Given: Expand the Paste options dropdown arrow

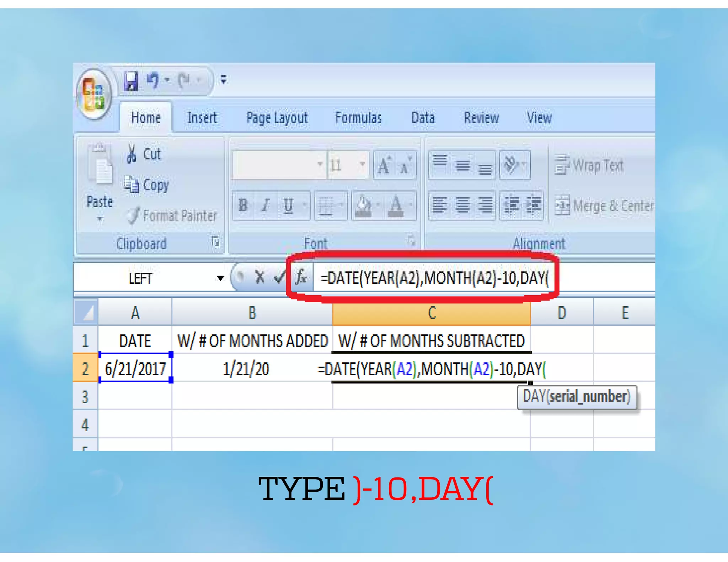Looking at the screenshot, I should click(x=100, y=219).
